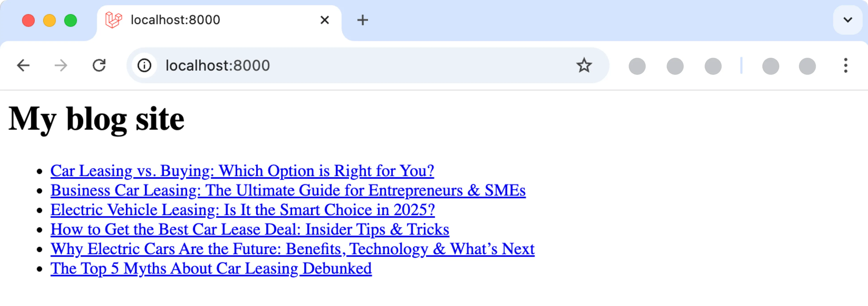The width and height of the screenshot is (868, 306).
Task: Open Chrome three-dot menu
Action: click(845, 65)
